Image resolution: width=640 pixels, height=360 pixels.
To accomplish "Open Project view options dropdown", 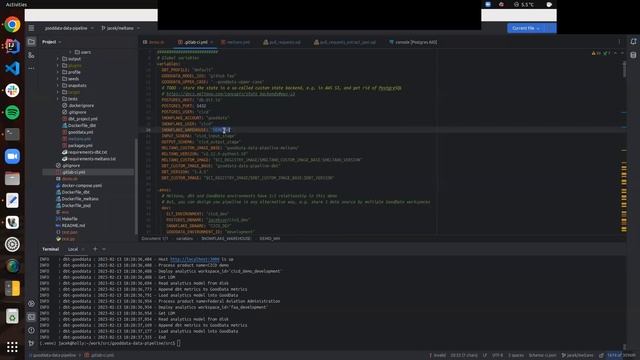I will 51,42.
